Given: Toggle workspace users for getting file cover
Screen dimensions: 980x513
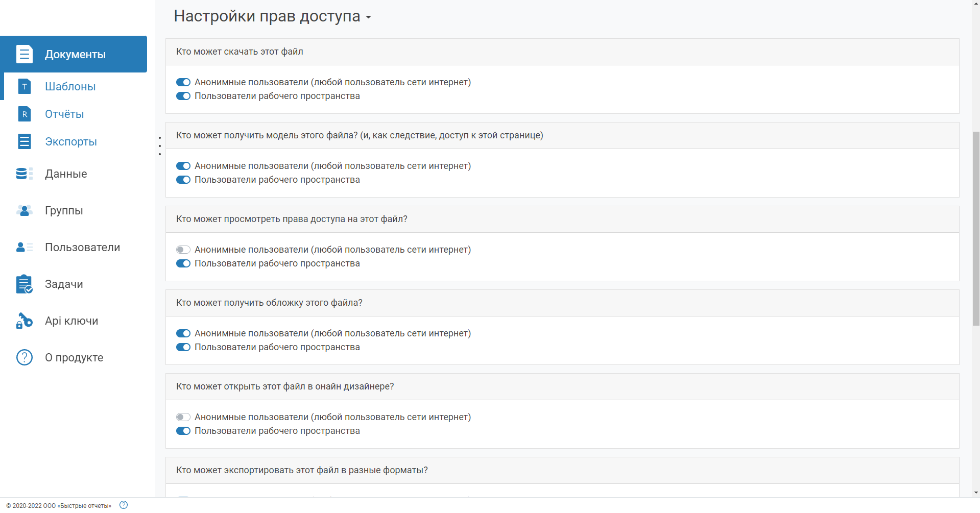Looking at the screenshot, I should pos(183,347).
